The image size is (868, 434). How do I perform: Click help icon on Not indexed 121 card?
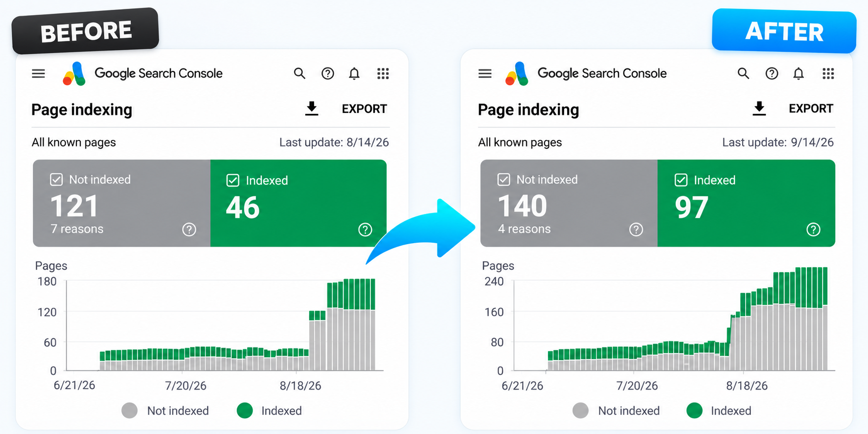(189, 229)
